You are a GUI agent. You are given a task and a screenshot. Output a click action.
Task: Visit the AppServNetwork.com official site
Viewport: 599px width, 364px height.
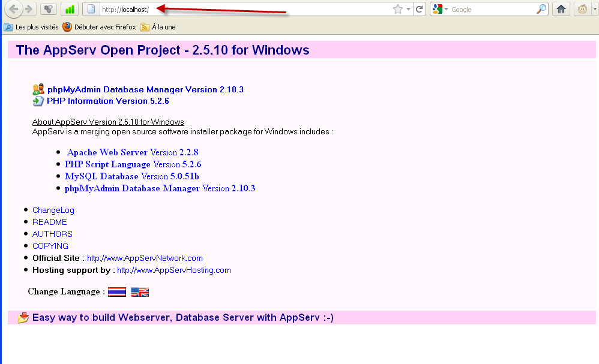click(x=145, y=258)
